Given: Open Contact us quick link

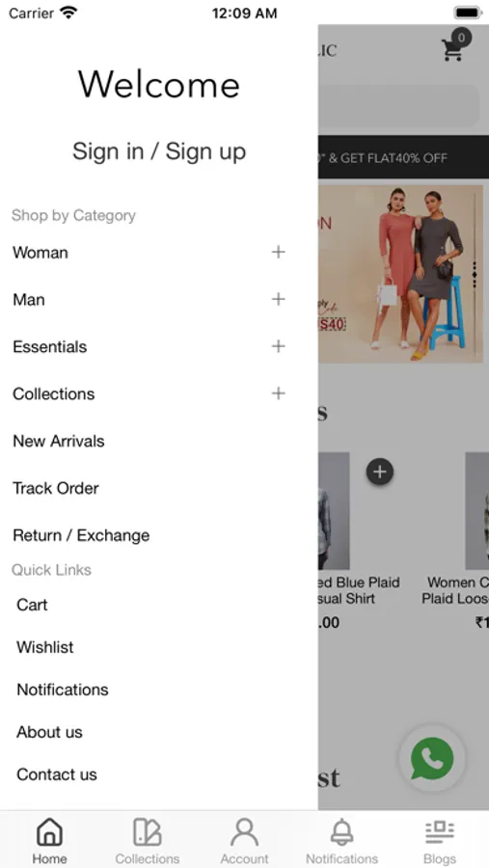Looking at the screenshot, I should pyautogui.click(x=57, y=774).
